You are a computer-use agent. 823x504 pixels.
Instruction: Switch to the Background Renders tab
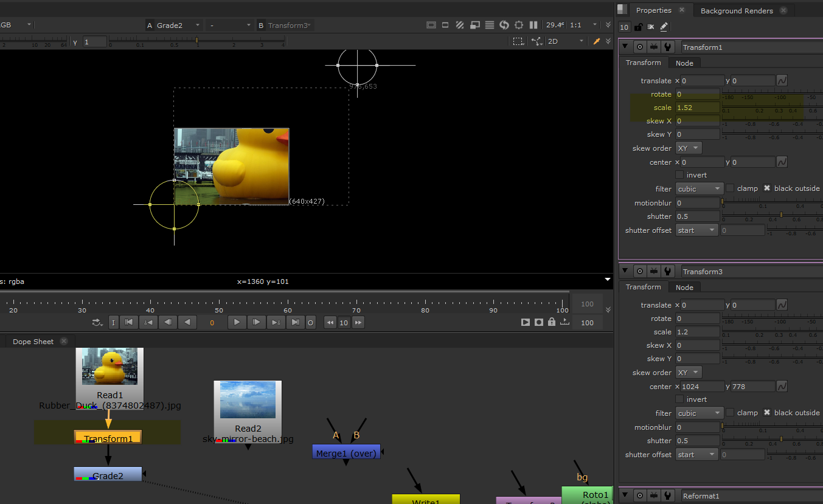[x=737, y=10]
